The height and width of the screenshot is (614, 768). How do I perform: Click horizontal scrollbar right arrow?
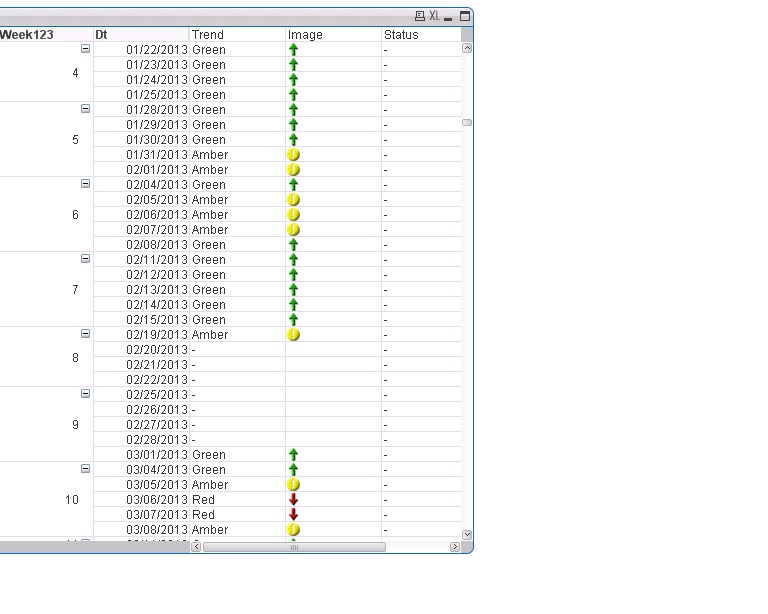[x=455, y=547]
